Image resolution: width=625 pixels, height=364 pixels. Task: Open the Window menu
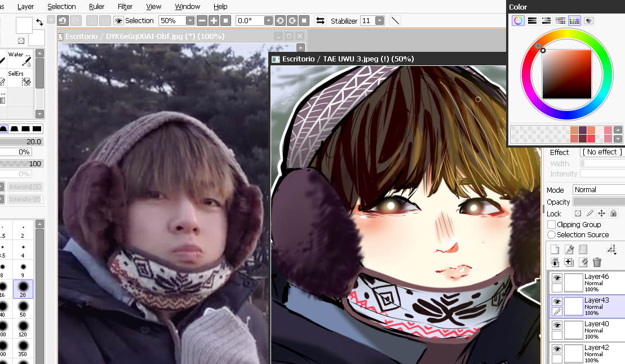click(187, 7)
